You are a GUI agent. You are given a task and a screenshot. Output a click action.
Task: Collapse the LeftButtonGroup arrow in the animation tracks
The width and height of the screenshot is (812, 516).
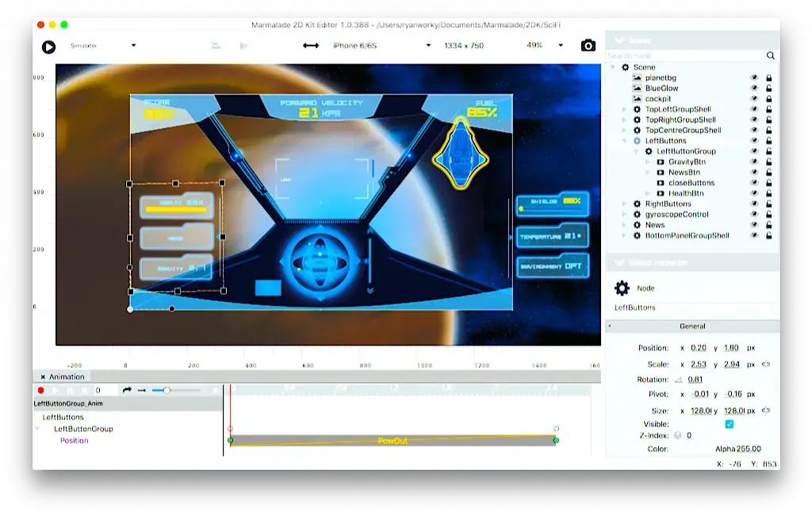point(37,429)
